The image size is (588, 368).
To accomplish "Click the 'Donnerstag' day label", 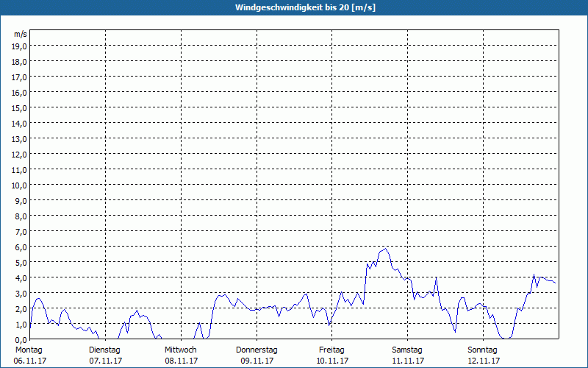I will 257,350.
